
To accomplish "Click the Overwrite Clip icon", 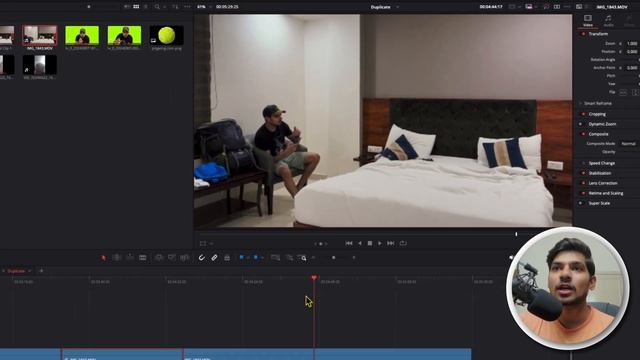I will coord(172,258).
